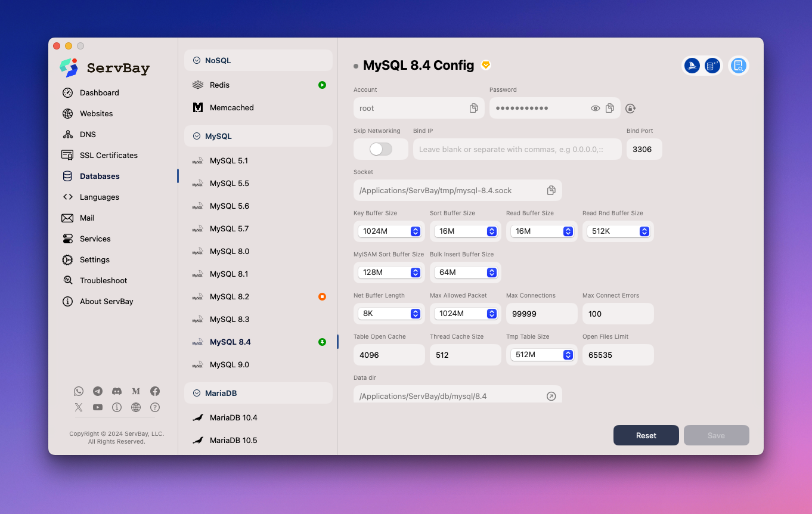812x514 pixels.
Task: Open the Telegram link icon
Action: pyautogui.click(x=98, y=391)
